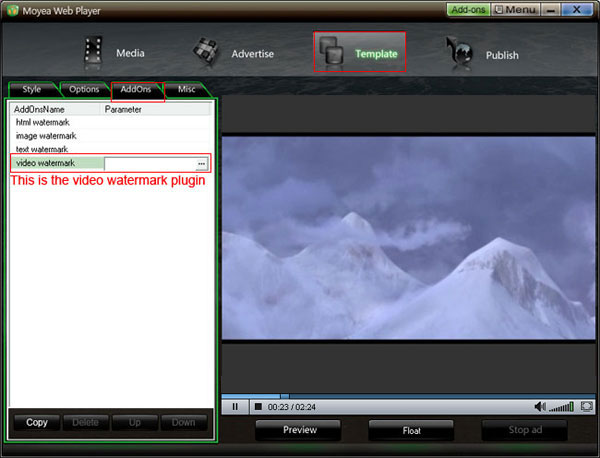This screenshot has height=458, width=600.
Task: Toggle full screen in player
Action: click(587, 406)
